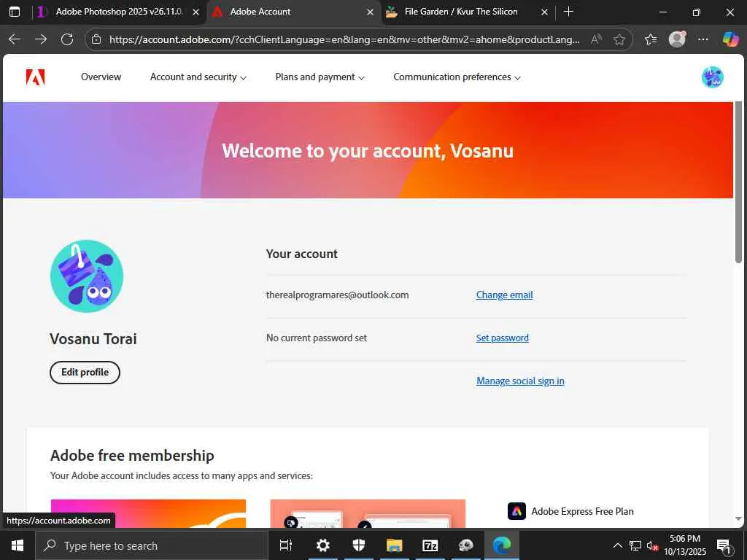Open the Favorites list icon

coord(651,39)
